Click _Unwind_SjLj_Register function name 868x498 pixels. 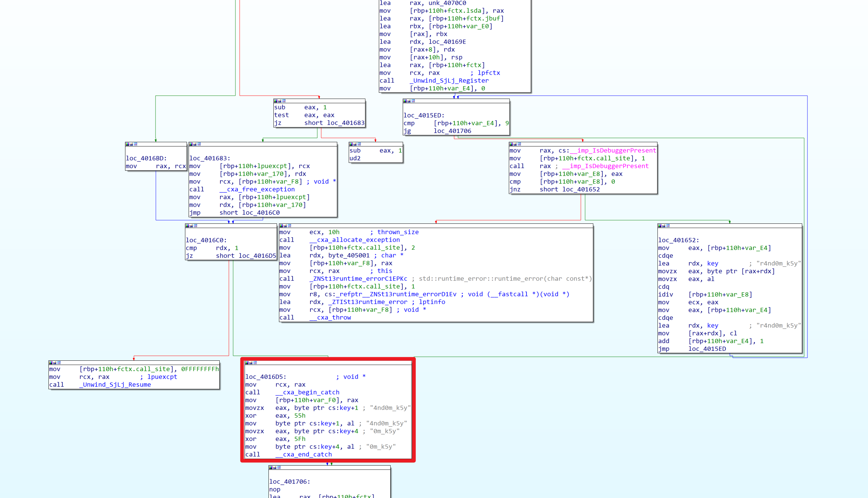pyautogui.click(x=449, y=80)
